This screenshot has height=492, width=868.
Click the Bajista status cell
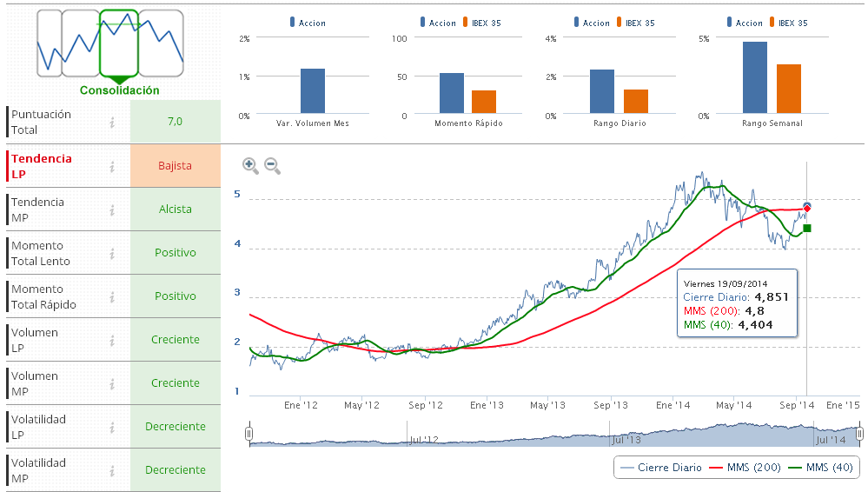coord(175,166)
